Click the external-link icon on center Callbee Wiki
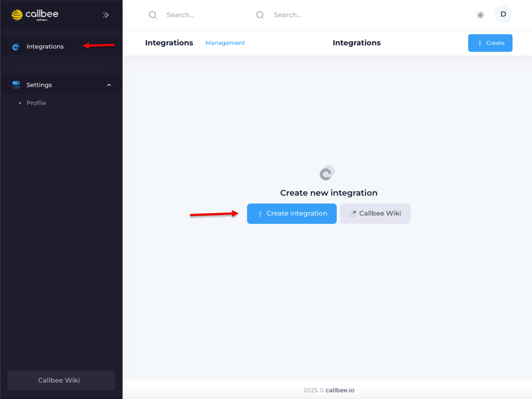The width and height of the screenshot is (532, 399). [x=353, y=214]
